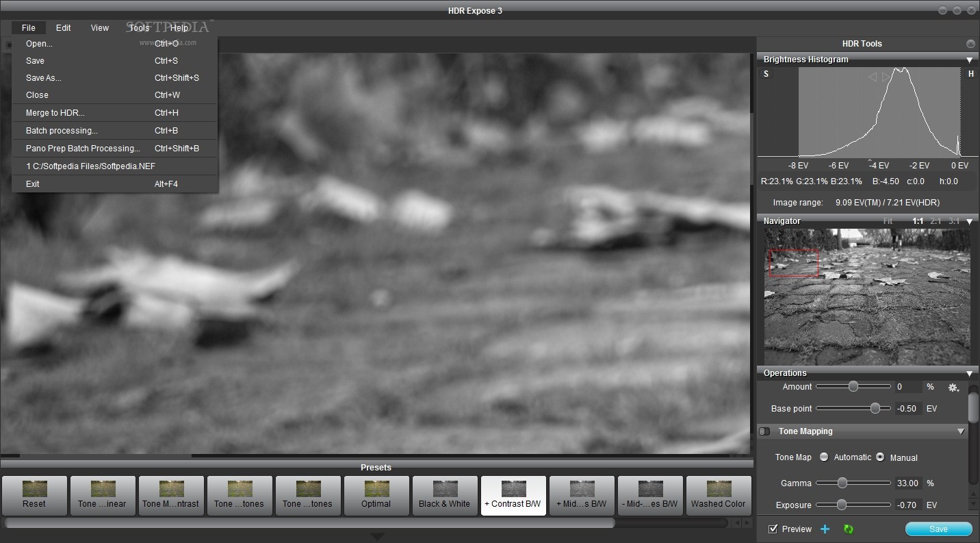Click the Gamma value field
Image resolution: width=980 pixels, height=543 pixels.
point(908,483)
